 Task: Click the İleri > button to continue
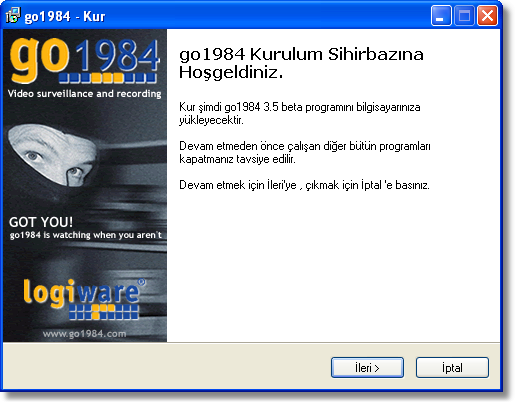367,368
